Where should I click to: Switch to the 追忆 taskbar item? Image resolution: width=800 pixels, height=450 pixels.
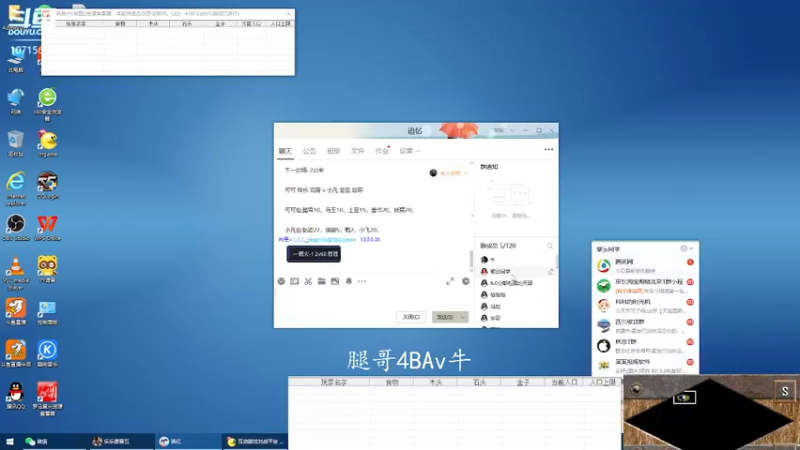[x=188, y=441]
